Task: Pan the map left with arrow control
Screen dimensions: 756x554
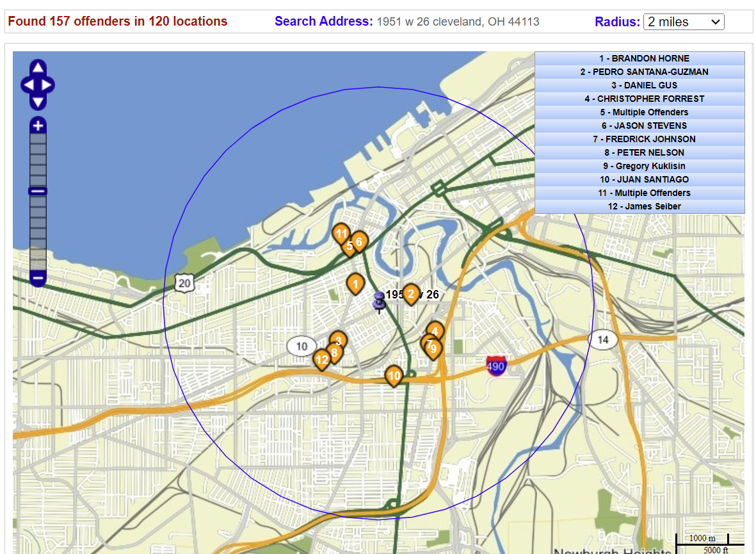Action: click(x=28, y=85)
